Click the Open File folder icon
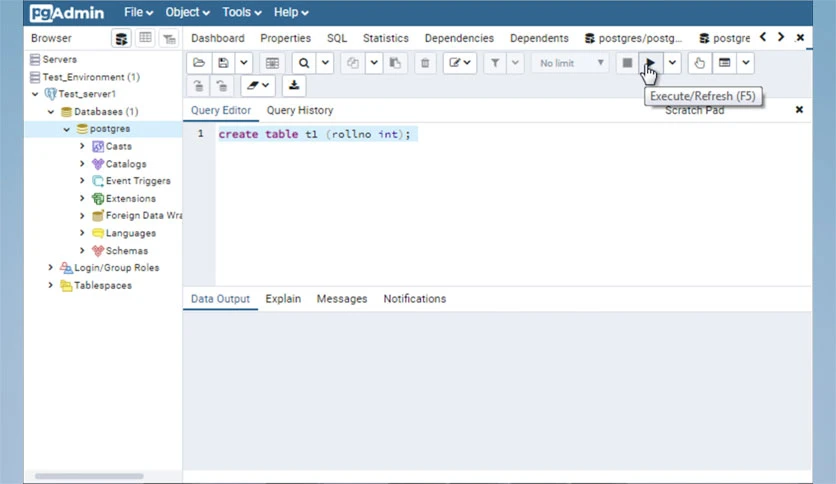This screenshot has width=836, height=484. point(199,63)
